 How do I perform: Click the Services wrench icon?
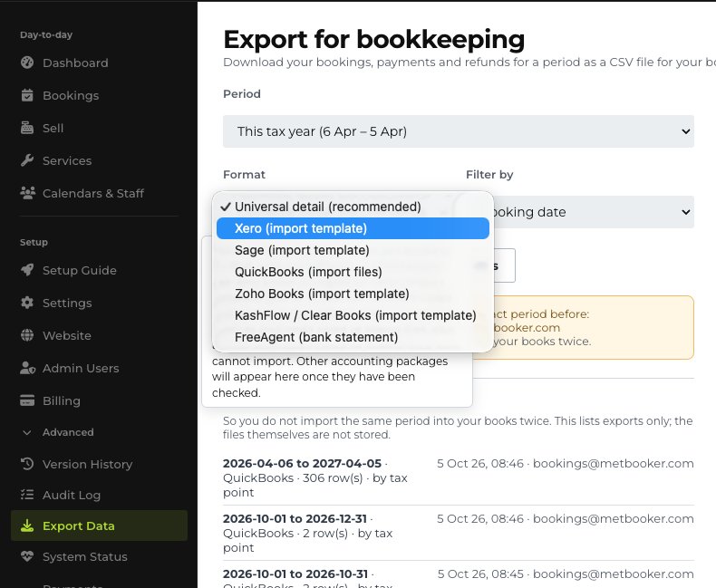[x=27, y=160]
